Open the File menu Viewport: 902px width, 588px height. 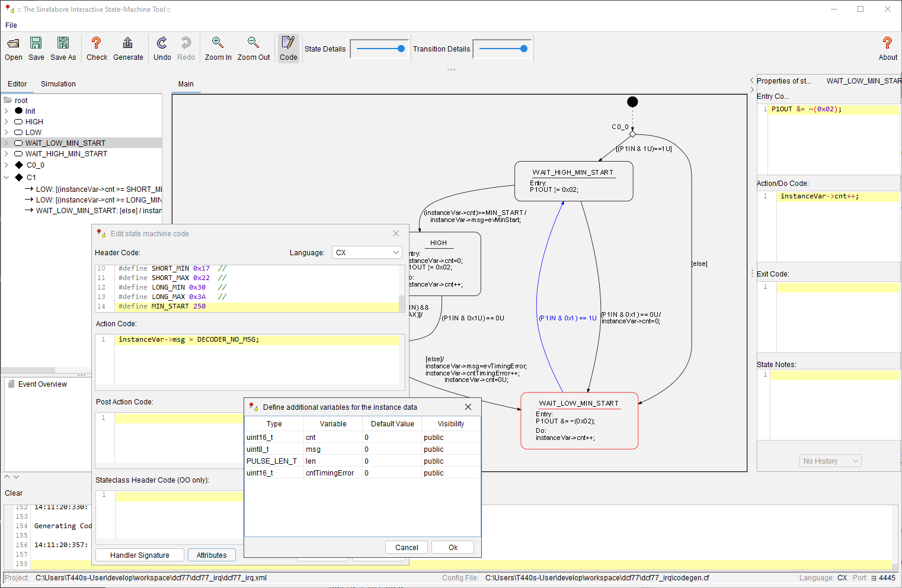(x=11, y=25)
